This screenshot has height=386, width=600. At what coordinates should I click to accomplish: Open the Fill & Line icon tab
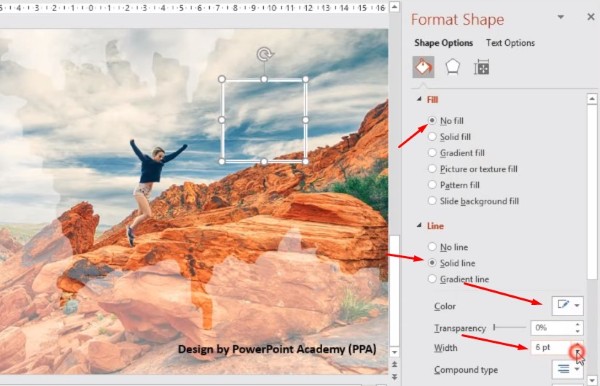(423, 67)
